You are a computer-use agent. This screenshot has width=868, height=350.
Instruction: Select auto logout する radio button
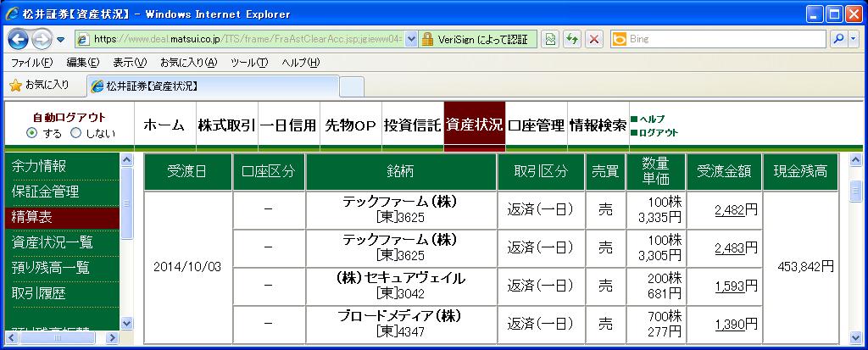[32, 133]
